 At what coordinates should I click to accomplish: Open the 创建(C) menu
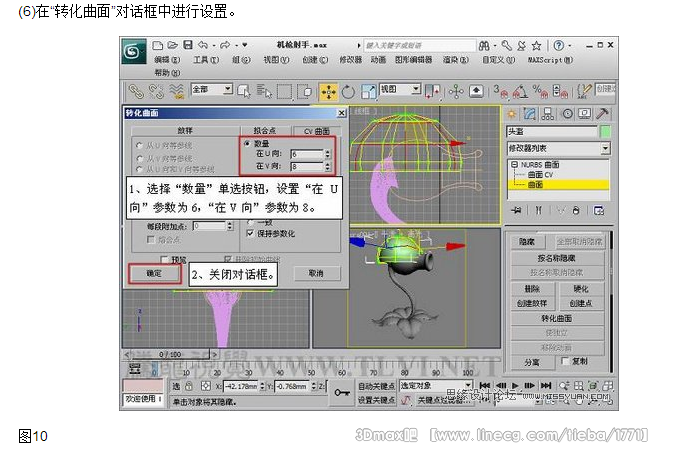point(315,60)
